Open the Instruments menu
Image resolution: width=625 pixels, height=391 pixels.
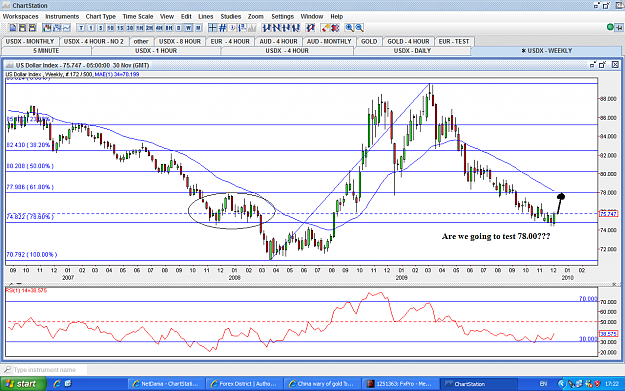[62, 17]
